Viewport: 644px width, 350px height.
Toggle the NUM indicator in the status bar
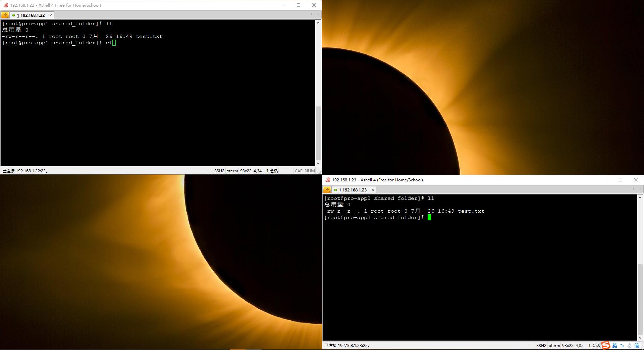tap(310, 171)
